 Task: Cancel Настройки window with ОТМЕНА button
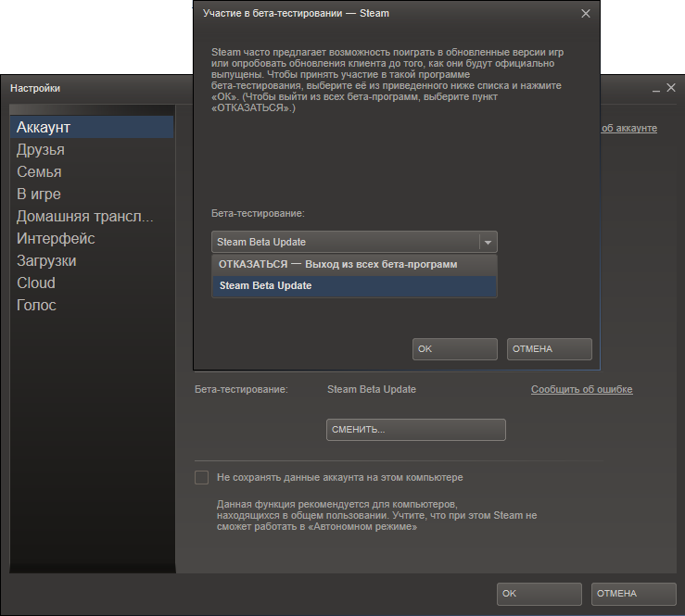point(633,594)
